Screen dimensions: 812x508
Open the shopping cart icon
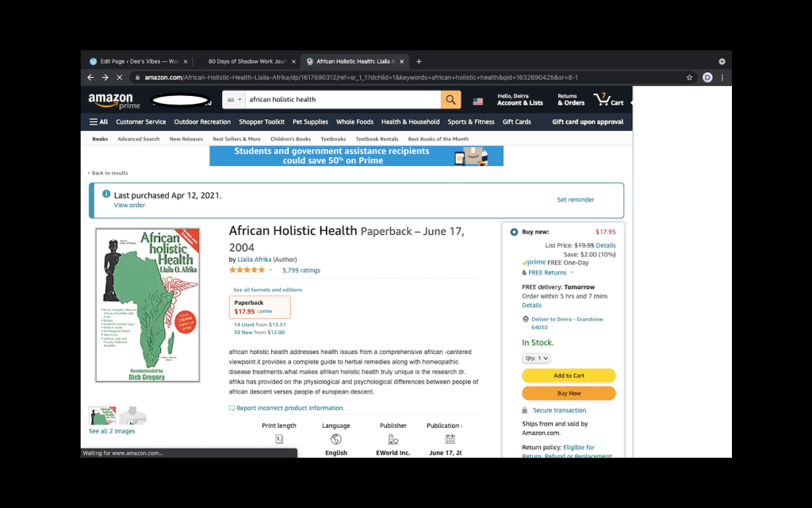point(608,99)
